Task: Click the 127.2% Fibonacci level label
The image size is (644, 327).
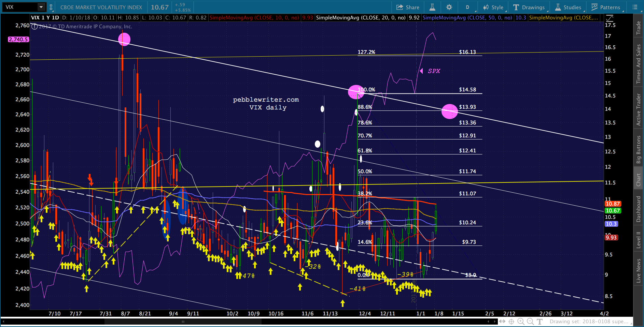Action: pyautogui.click(x=366, y=52)
